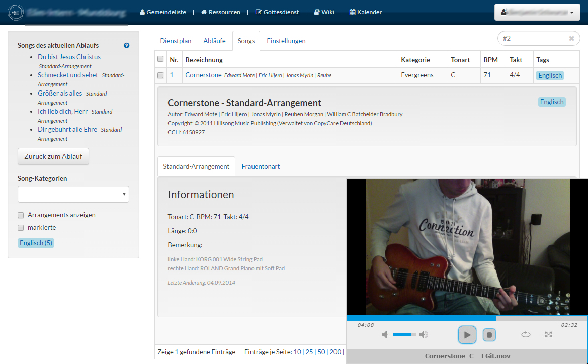Show 50 entries per page
Image resolution: width=588 pixels, height=364 pixels.
coord(321,352)
